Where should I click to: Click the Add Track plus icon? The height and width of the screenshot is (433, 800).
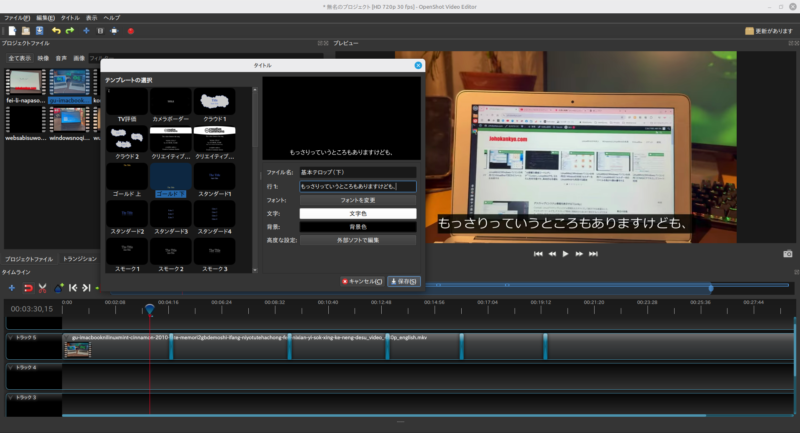[x=11, y=288]
